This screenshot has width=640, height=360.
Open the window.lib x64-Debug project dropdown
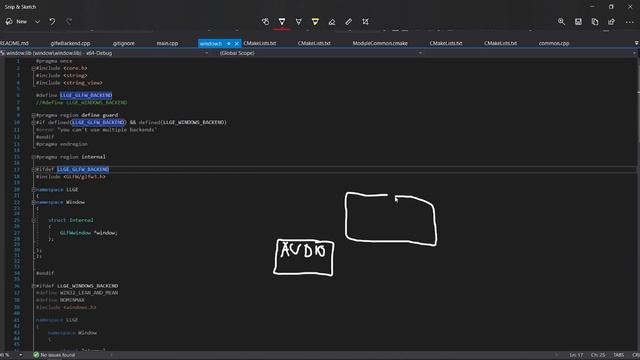coord(105,53)
